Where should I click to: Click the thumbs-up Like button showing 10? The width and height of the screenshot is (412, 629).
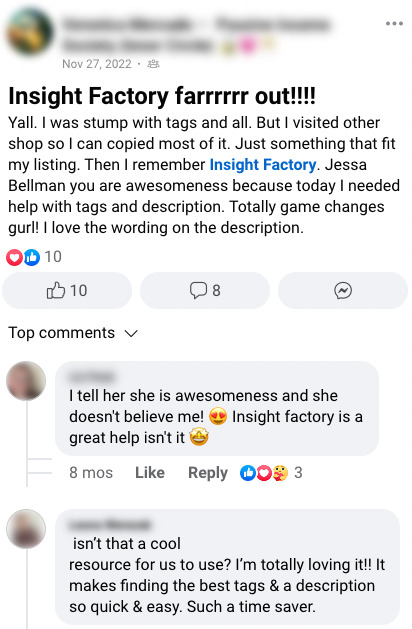point(67,290)
